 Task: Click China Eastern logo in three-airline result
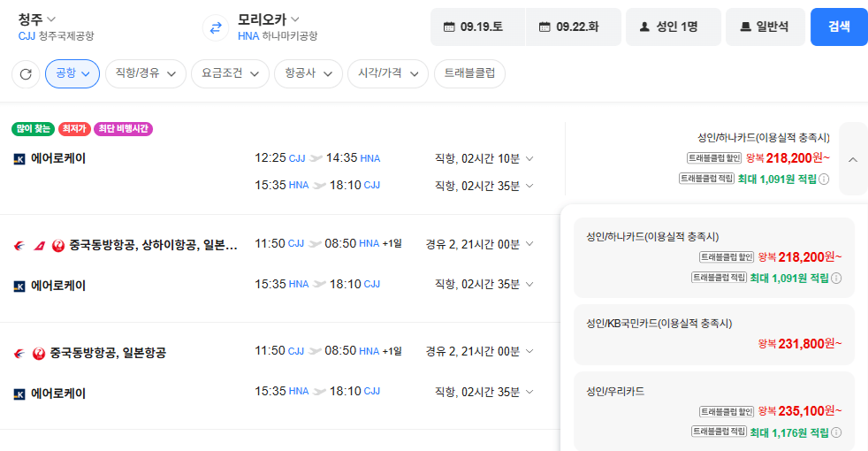19,245
